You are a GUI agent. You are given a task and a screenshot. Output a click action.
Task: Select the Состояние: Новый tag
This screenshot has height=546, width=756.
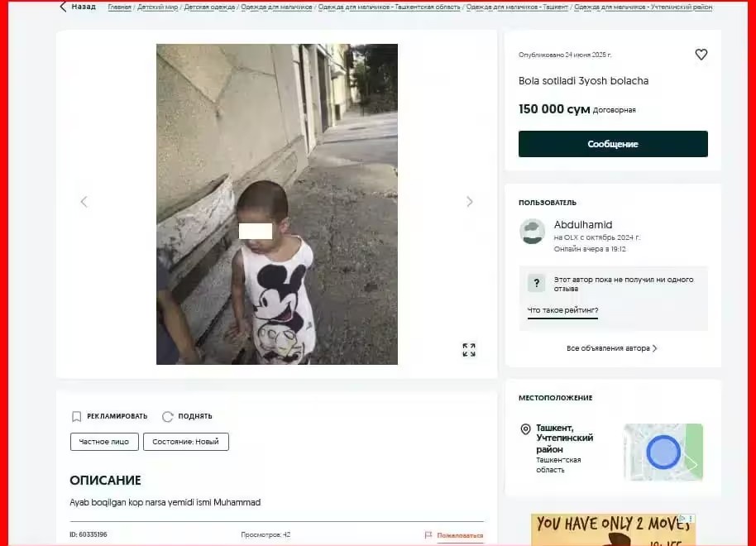click(185, 442)
